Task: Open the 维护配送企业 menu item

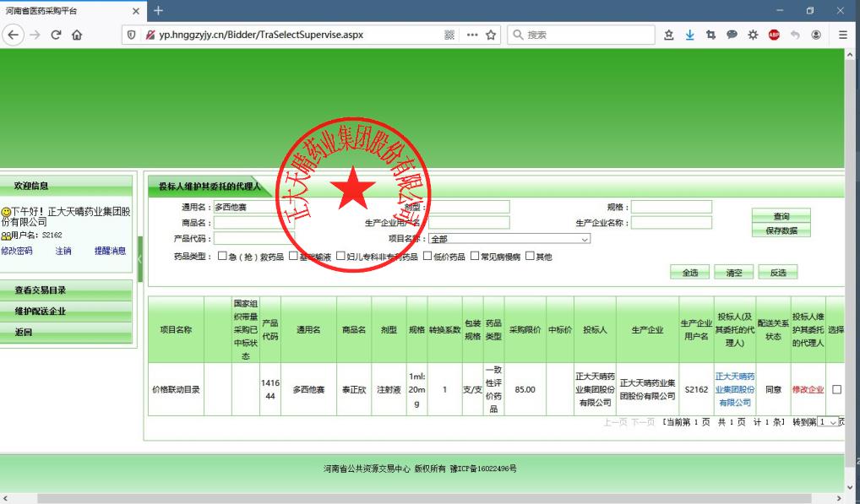Action: pos(66,312)
